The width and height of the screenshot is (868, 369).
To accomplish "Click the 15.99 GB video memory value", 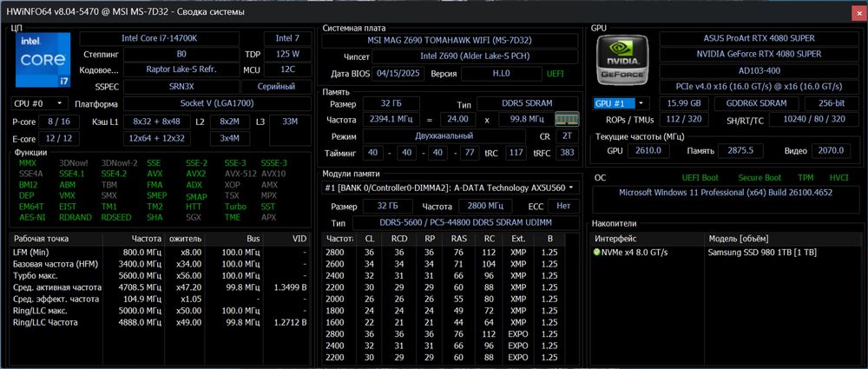I will (684, 103).
